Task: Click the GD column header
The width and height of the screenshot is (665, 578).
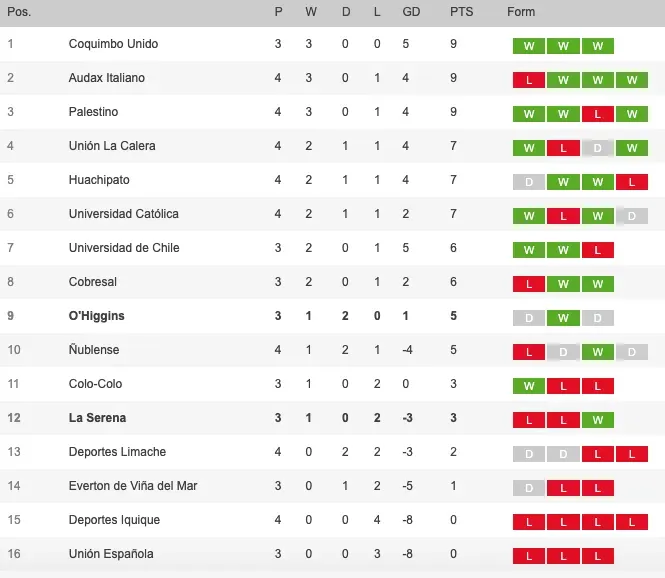Action: 411,12
